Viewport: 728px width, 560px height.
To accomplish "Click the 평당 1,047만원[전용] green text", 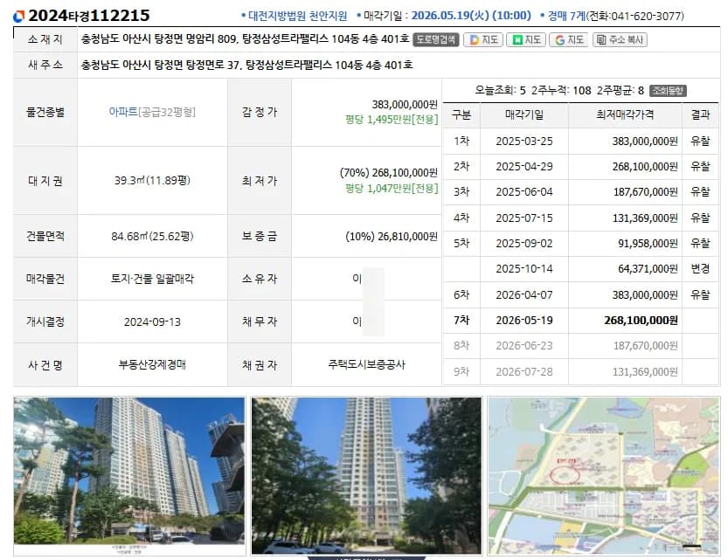I will click(392, 189).
